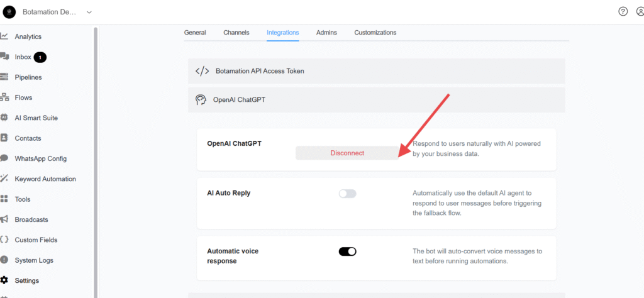Open Flows in the sidebar
The height and width of the screenshot is (298, 644).
click(23, 97)
